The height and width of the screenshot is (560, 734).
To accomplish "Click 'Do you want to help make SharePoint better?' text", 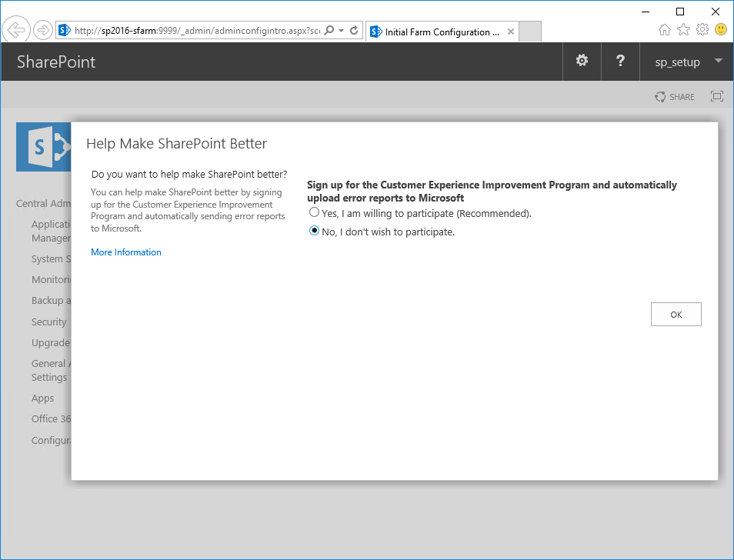I will click(189, 174).
